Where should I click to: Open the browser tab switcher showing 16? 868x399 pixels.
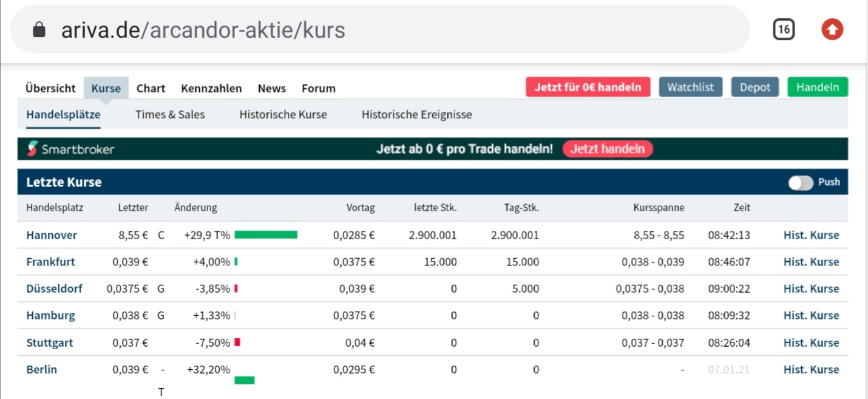[783, 29]
